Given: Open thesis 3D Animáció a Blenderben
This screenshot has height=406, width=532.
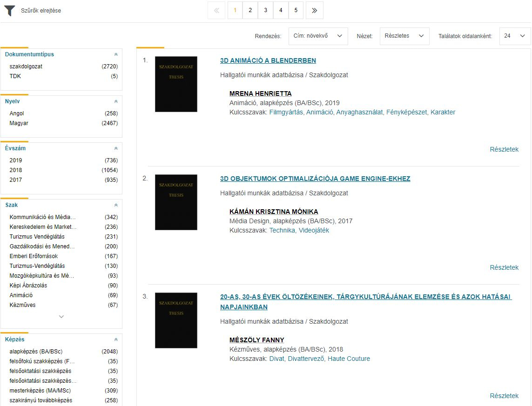Looking at the screenshot, I should click(268, 60).
